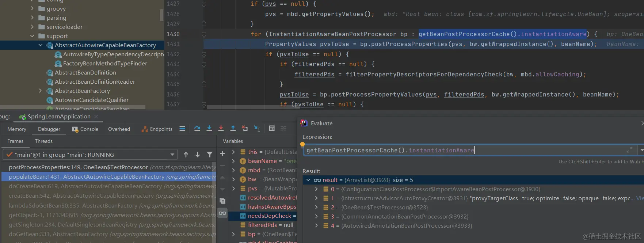644x243 pixels.
Task: Click the frames filter funnel icon
Action: [x=210, y=155]
